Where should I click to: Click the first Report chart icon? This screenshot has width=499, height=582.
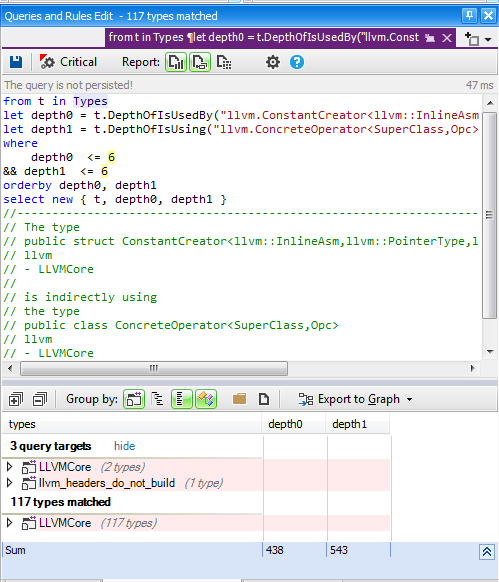[x=176, y=62]
